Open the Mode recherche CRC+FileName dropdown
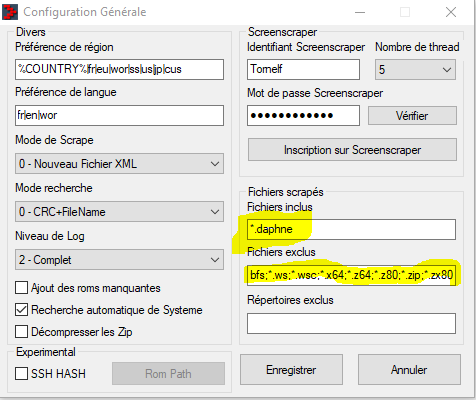 coord(119,212)
